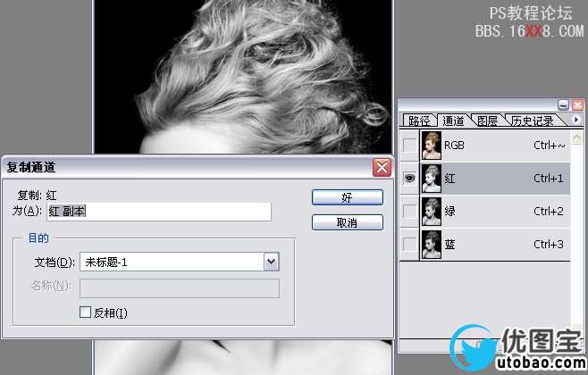Close the channels palette
The image size is (588, 375).
(x=577, y=104)
